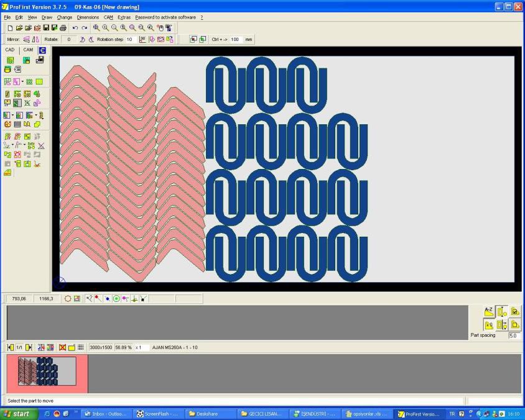Expand the dropdown arrow beside the contour tool
Image resolution: width=525 pixels, height=420 pixels.
coord(23,81)
